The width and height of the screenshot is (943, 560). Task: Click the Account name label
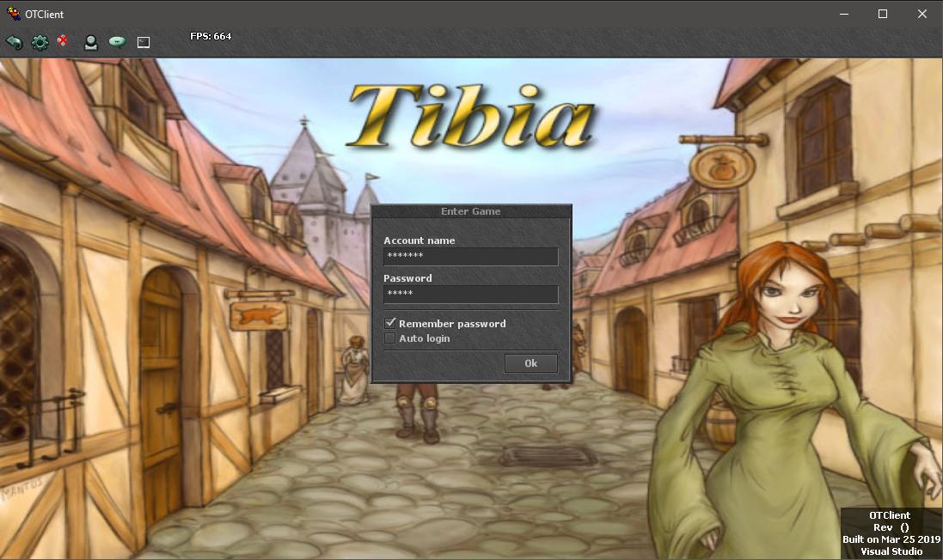pos(419,240)
